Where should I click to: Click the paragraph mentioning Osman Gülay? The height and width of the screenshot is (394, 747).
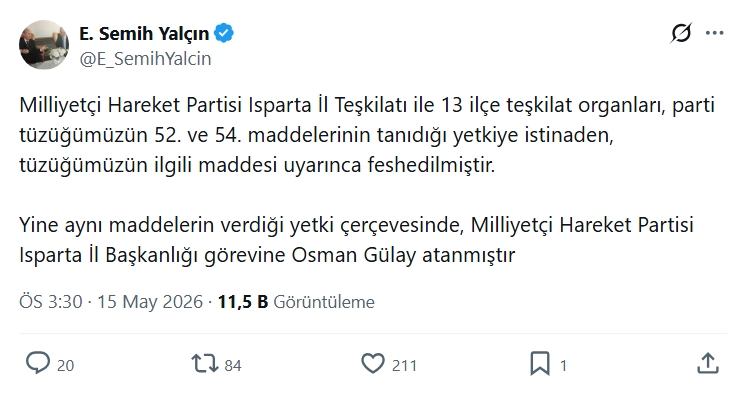click(356, 240)
